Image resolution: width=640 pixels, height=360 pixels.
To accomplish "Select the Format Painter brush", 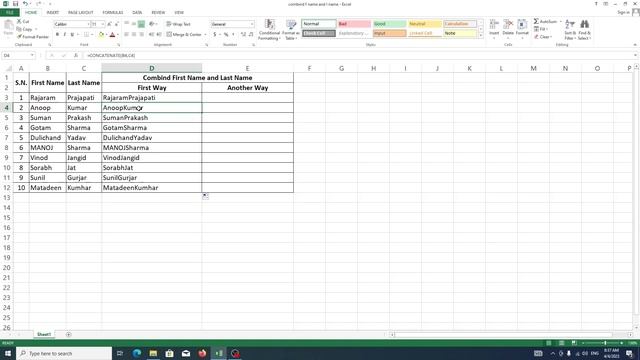I will 33,37.
